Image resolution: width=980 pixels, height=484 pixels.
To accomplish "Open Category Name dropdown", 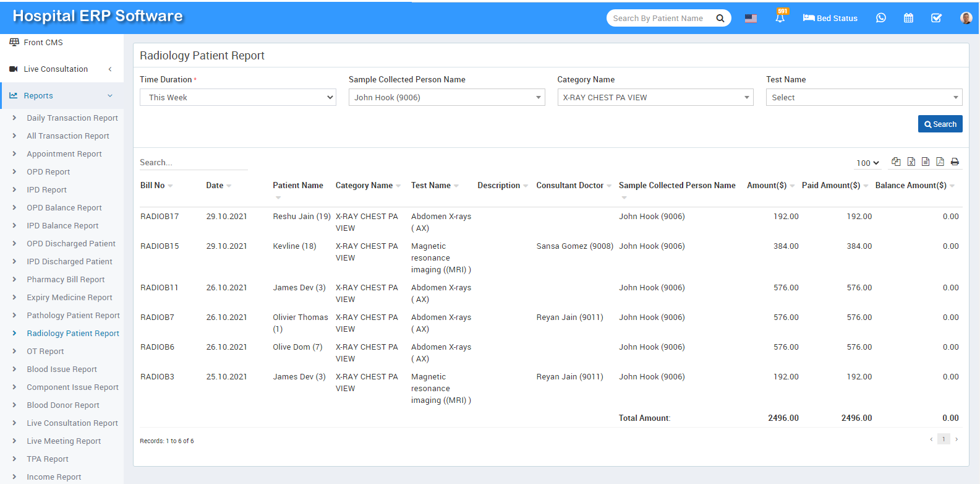I will (655, 97).
